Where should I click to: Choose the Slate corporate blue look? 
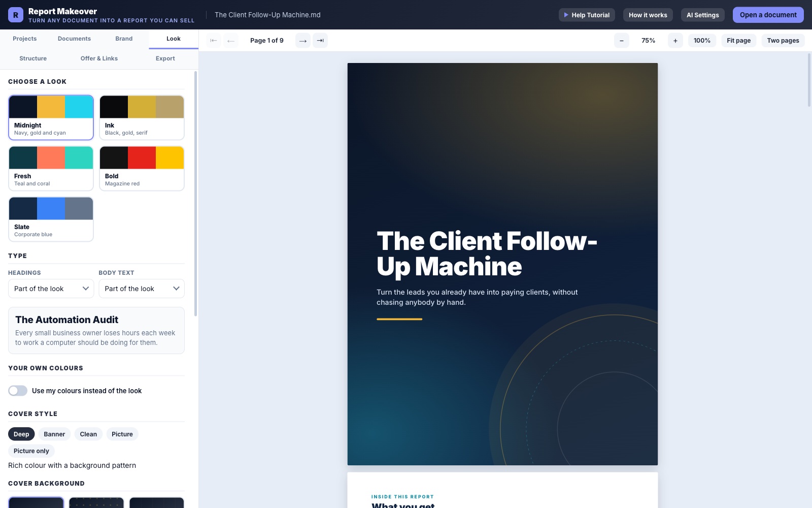point(51,219)
